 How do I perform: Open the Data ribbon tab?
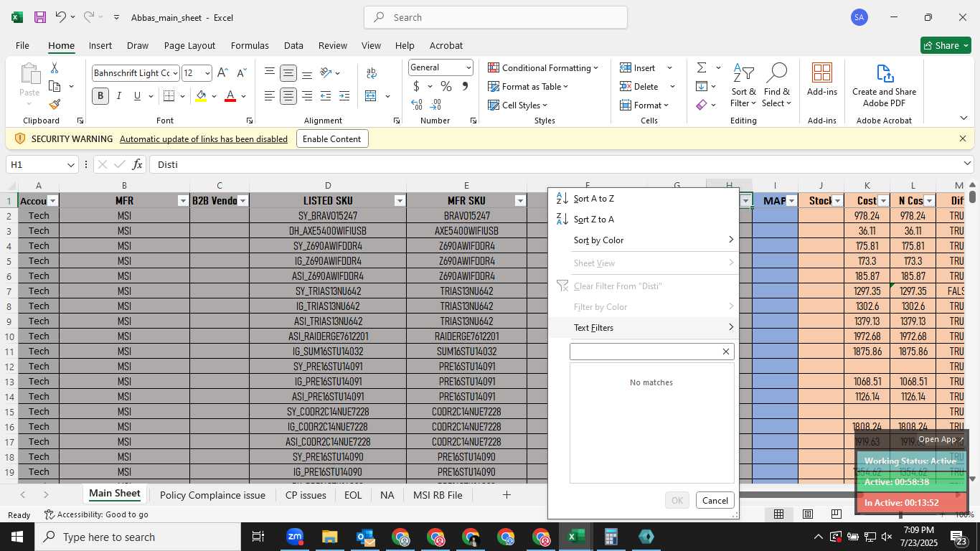293,45
